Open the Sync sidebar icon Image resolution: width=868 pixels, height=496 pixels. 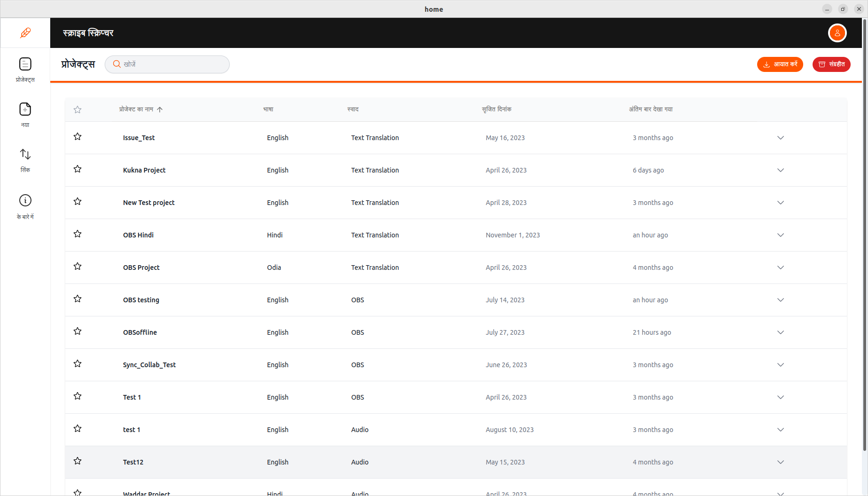[25, 154]
